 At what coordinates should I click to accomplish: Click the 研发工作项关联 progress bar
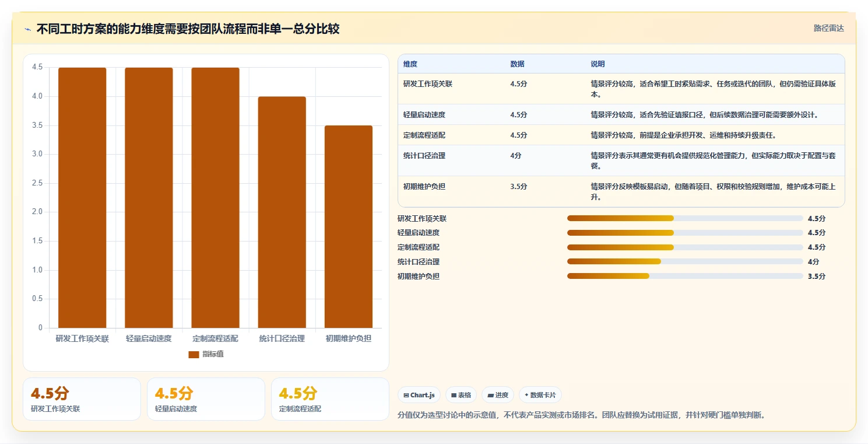(x=685, y=218)
